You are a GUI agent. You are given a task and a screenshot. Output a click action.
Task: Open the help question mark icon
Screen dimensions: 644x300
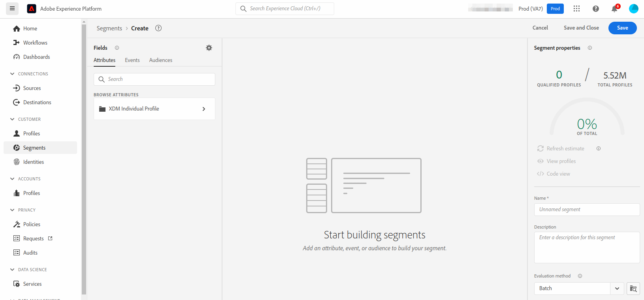595,9
